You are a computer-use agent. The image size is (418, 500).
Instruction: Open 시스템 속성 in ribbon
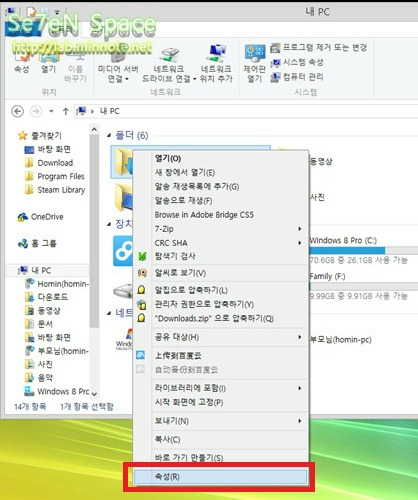(297, 62)
